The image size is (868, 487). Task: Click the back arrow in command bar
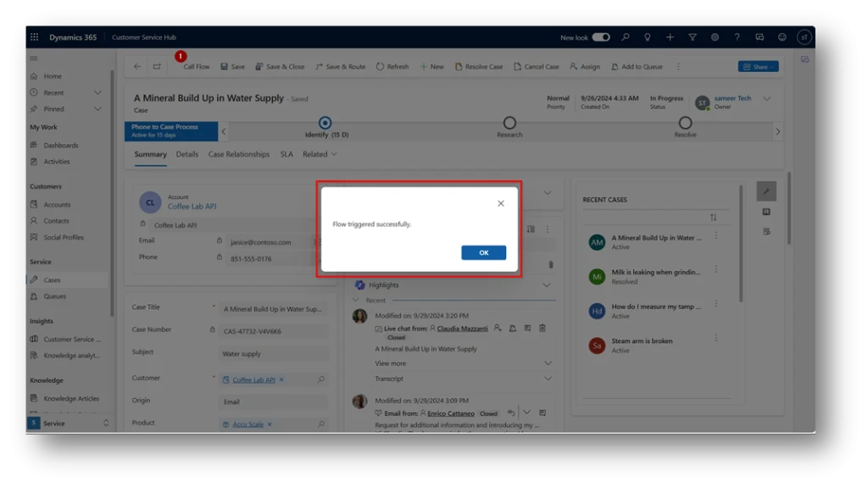[x=137, y=67]
